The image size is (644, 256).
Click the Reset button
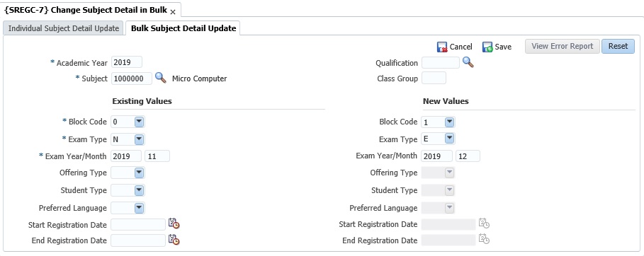coord(618,47)
